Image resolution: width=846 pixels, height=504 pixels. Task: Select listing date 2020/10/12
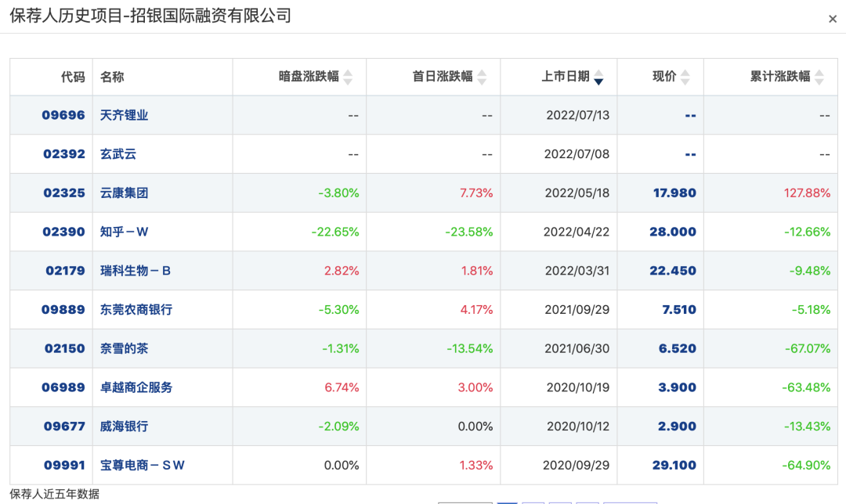[578, 426]
